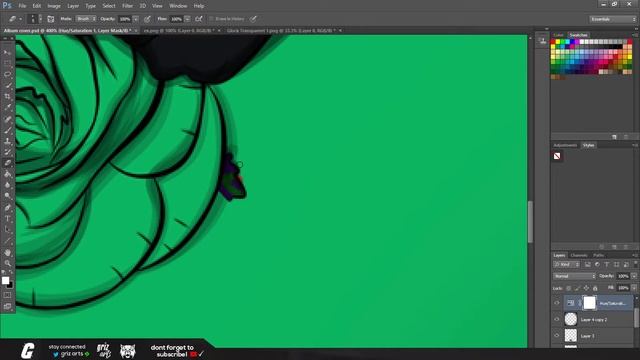Toggle the Brush panel from options bar

[51, 19]
